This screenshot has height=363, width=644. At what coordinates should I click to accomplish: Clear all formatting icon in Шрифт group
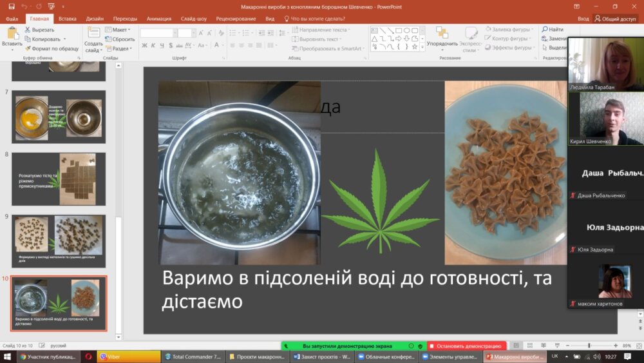(222, 33)
